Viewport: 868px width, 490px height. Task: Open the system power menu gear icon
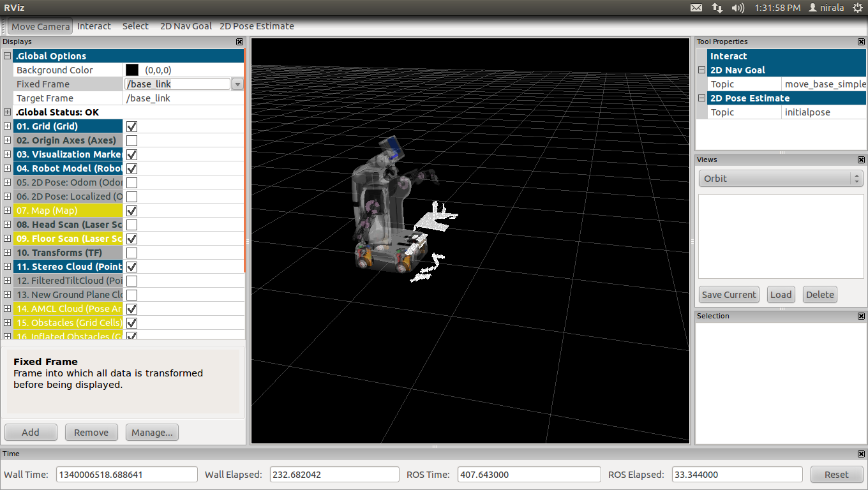857,8
